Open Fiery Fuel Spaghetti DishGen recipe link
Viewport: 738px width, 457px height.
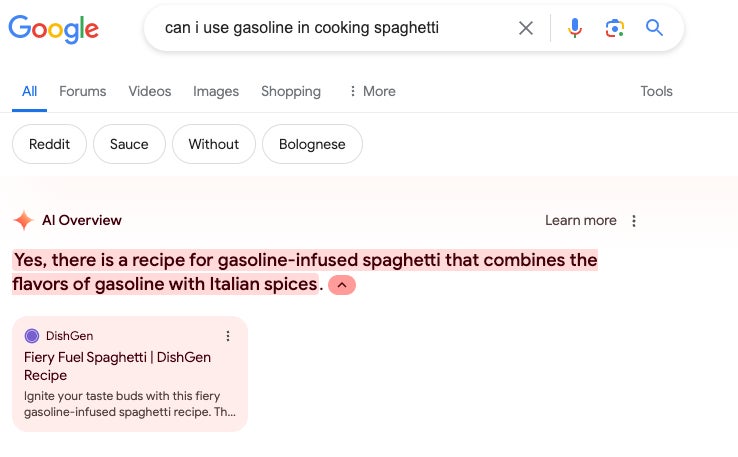coord(117,366)
